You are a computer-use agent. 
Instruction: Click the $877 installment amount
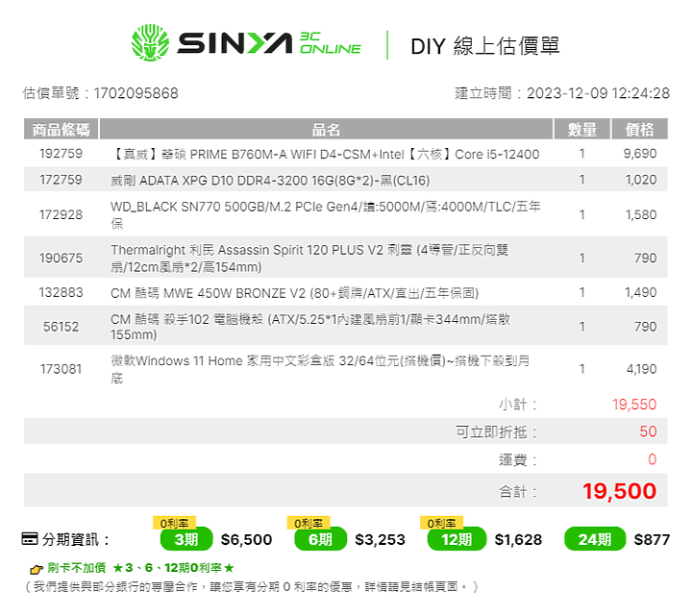[652, 540]
